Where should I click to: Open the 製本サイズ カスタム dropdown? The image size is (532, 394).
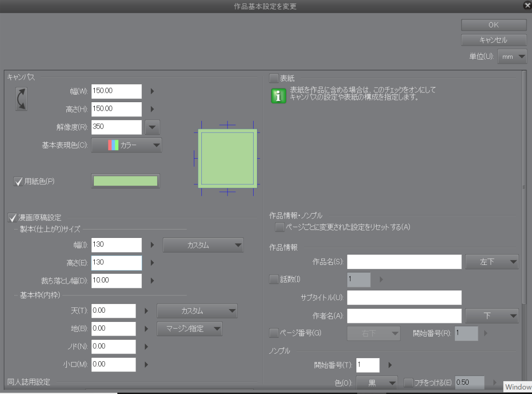(203, 245)
